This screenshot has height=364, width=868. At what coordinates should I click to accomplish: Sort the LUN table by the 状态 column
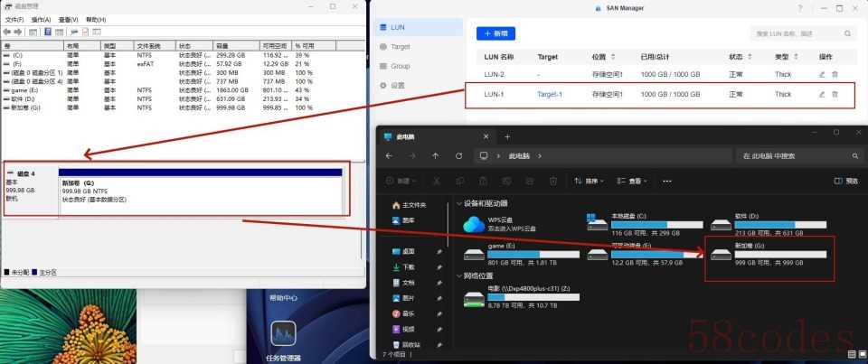coord(735,56)
